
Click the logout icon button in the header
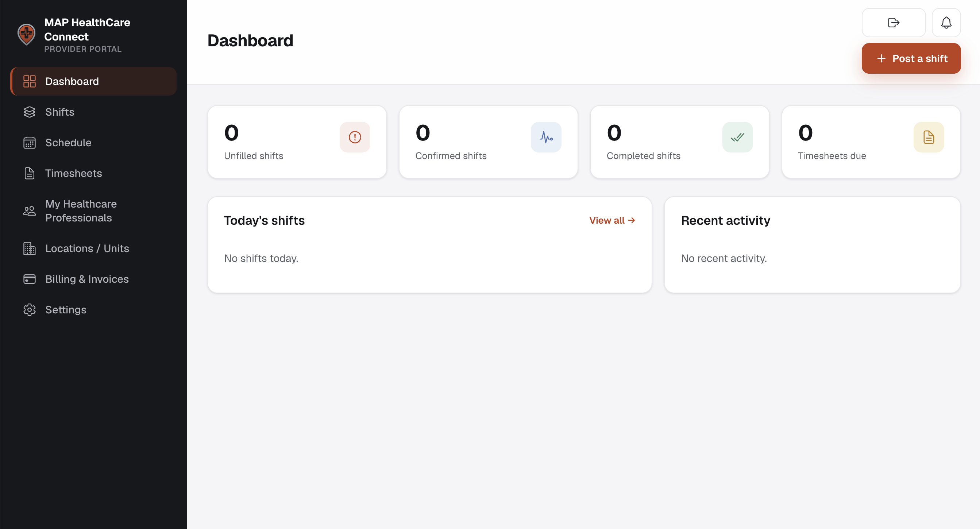894,23
